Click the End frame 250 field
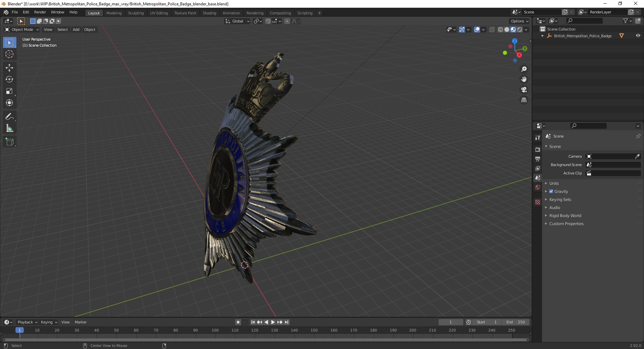 click(x=516, y=322)
